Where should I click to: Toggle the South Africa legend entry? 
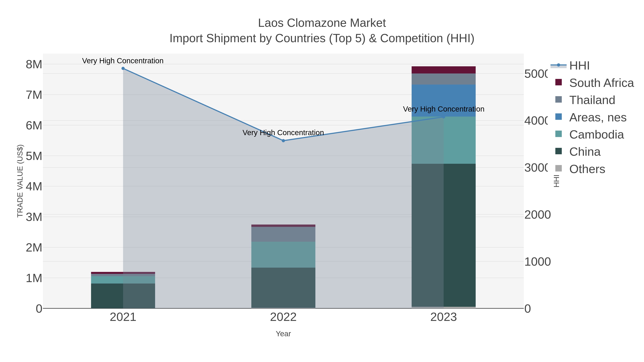pyautogui.click(x=594, y=83)
